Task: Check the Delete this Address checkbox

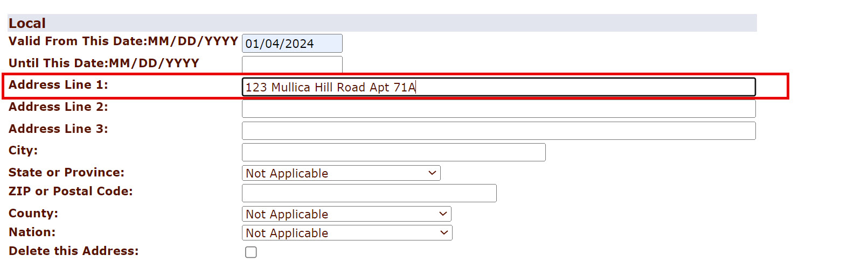Action: [251, 252]
